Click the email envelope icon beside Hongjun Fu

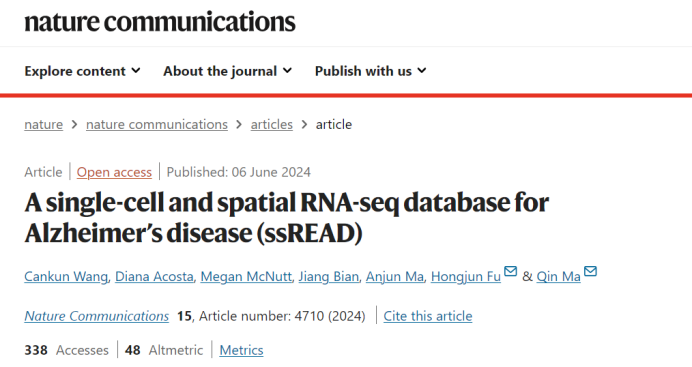[511, 271]
